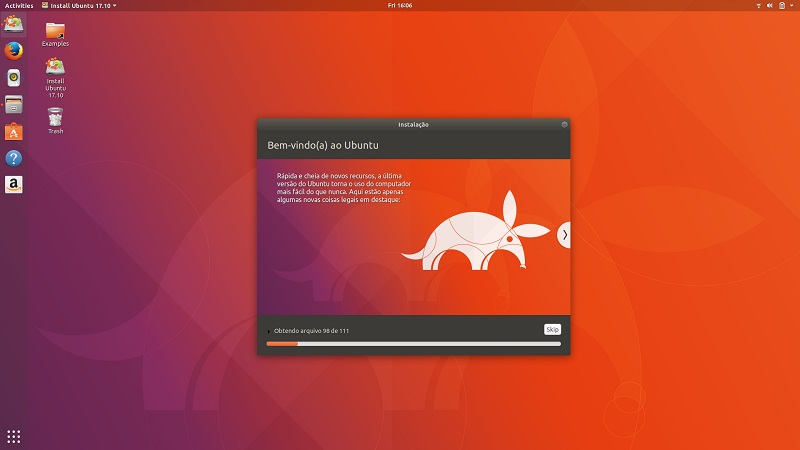800x450 pixels.
Task: Open the Examples folder on desktop
Action: point(55,34)
